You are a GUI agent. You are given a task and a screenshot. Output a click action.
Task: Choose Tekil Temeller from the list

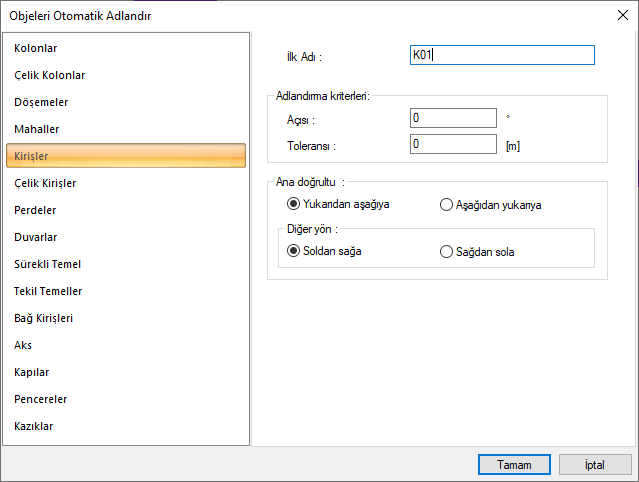[48, 291]
